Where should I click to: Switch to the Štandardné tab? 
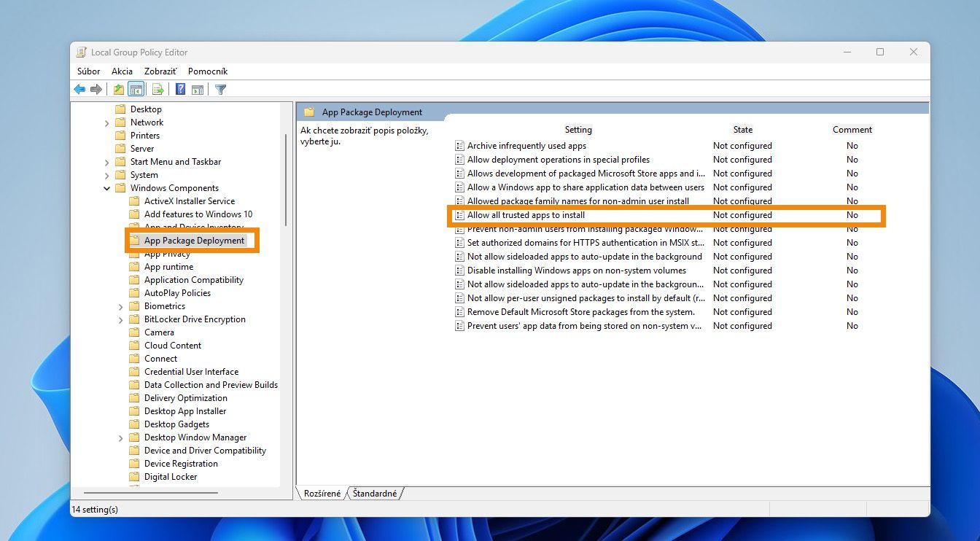[375, 494]
